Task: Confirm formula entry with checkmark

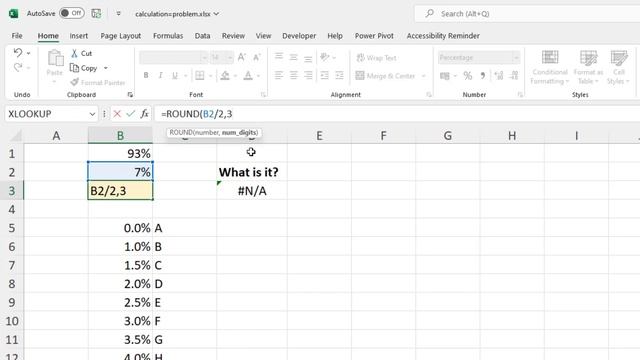Action: [131, 114]
